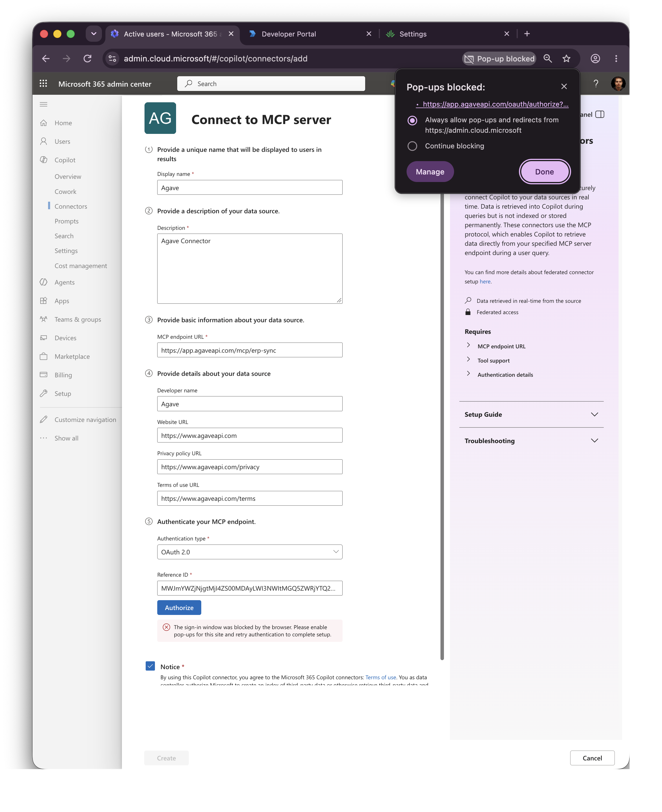The height and width of the screenshot is (812, 662).
Task: Open site information icon in address bar
Action: point(112,58)
